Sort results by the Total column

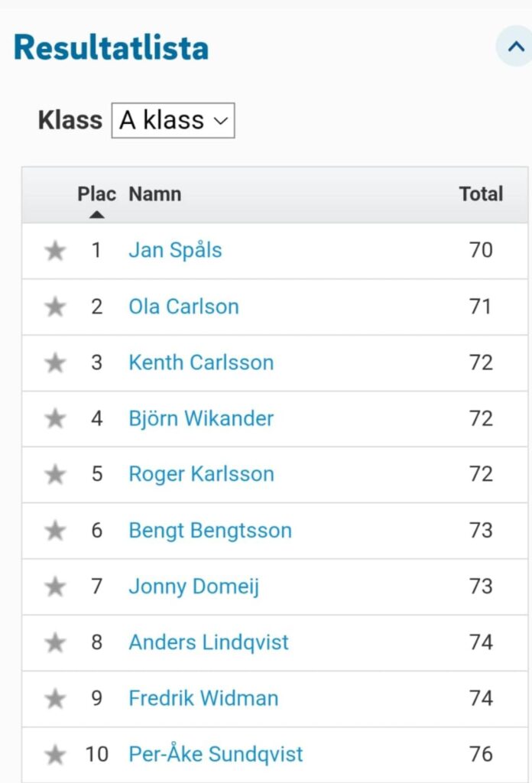pyautogui.click(x=481, y=193)
